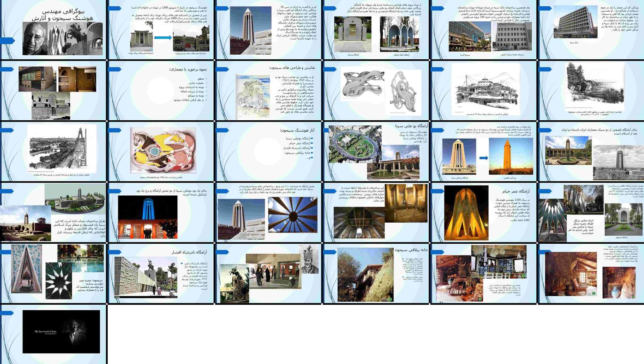Click the آرامگاه بو علی سینا aerial-view slide
The height and width of the screenshot is (364, 644).
tap(376, 152)
